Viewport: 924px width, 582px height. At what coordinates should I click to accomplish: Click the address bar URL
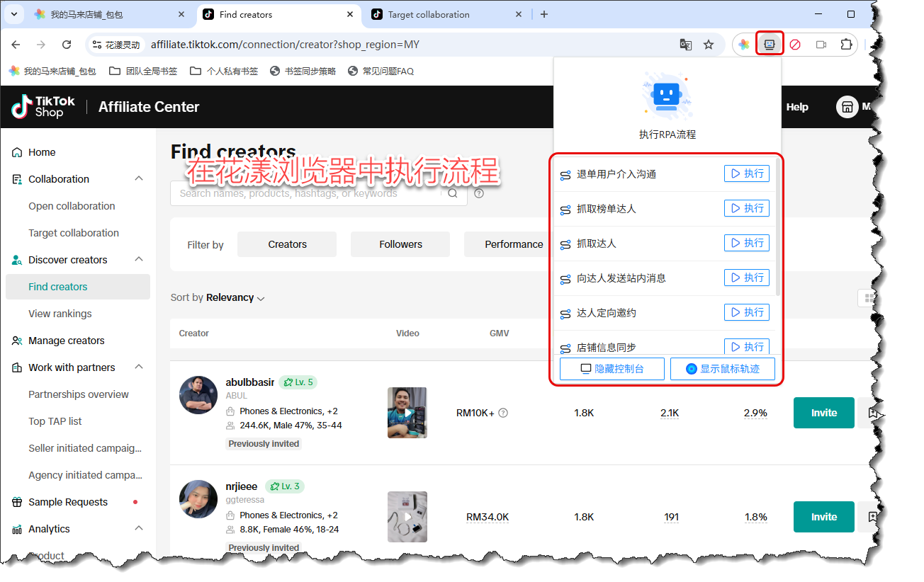tap(285, 45)
